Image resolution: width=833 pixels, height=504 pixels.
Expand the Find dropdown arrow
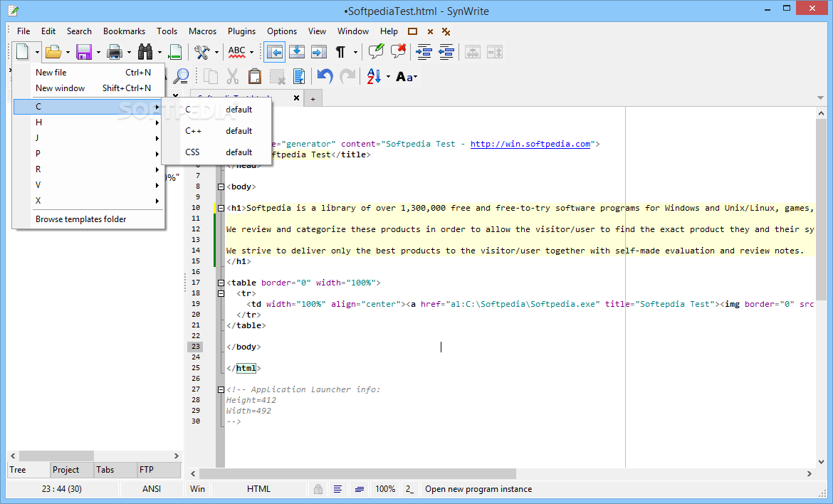coord(159,52)
